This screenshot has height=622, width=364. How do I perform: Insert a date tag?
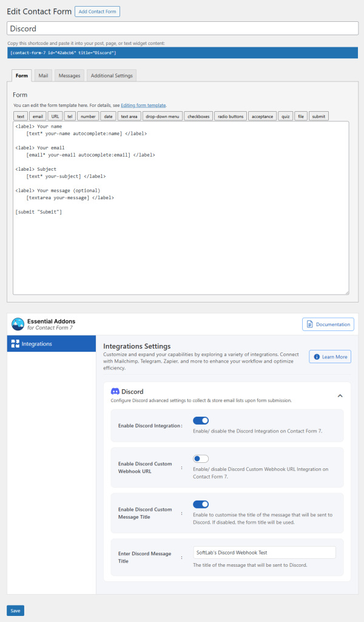coord(108,116)
